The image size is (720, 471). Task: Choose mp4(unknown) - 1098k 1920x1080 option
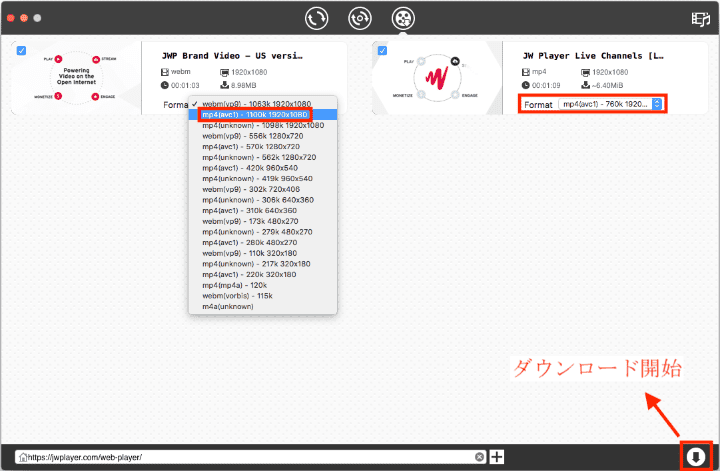263,125
